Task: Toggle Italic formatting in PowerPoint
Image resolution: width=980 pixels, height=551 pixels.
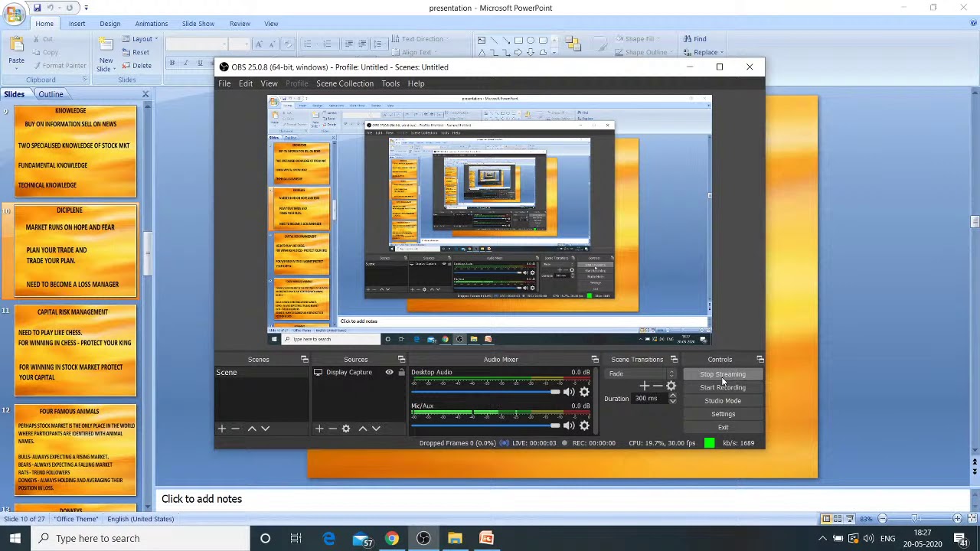Action: coord(186,64)
